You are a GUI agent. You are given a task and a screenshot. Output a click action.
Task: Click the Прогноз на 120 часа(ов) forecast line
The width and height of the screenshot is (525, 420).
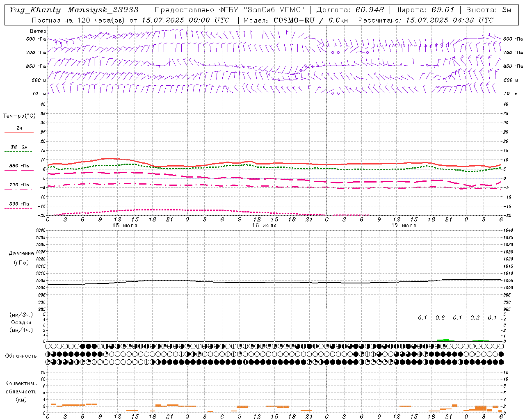pyautogui.click(x=130, y=20)
